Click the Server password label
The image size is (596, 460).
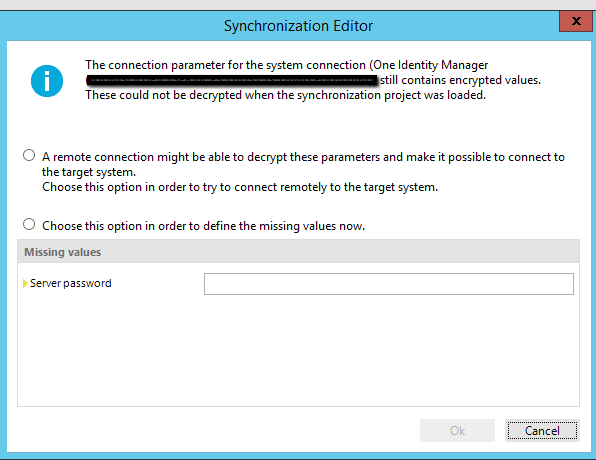click(x=71, y=283)
